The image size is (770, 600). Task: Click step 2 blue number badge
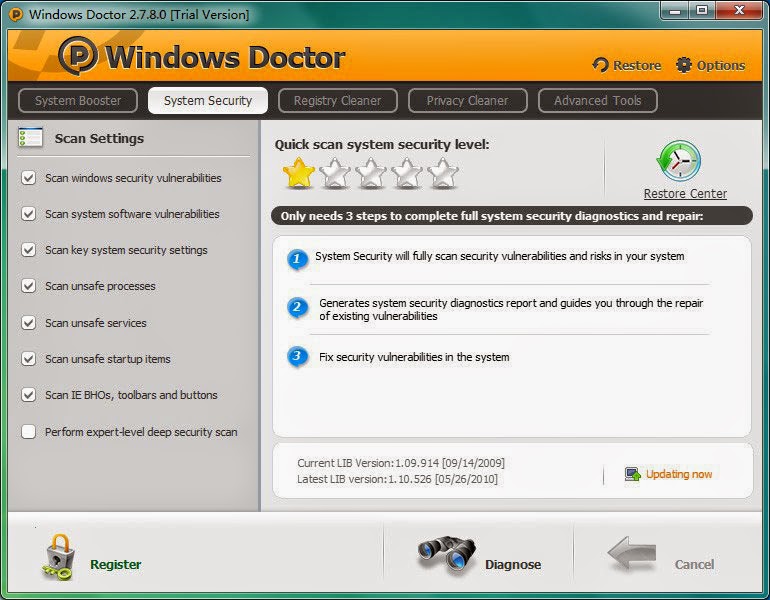click(x=297, y=308)
